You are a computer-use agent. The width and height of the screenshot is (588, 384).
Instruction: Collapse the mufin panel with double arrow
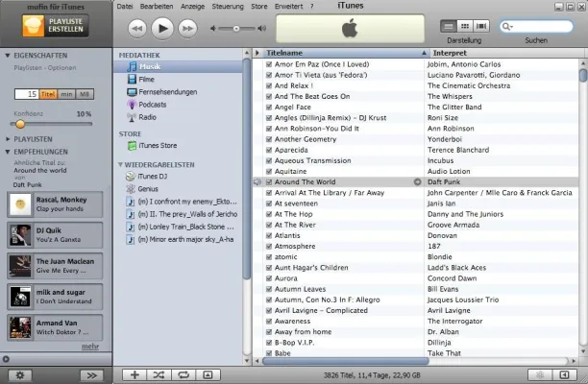click(92, 375)
